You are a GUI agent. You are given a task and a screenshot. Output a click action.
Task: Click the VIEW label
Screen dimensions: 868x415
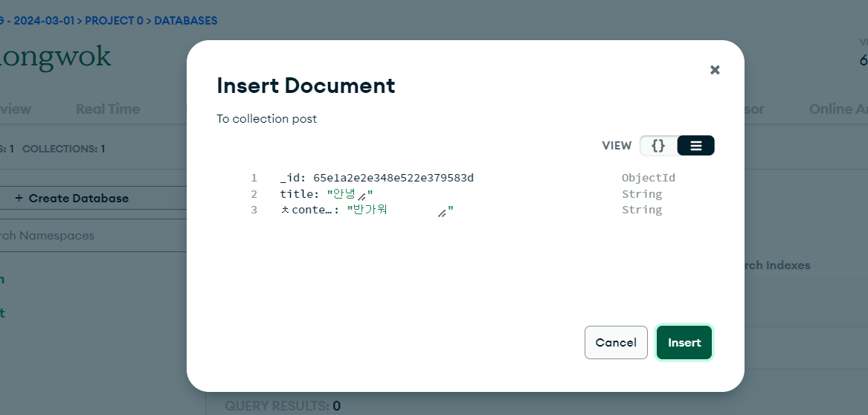pyautogui.click(x=617, y=146)
